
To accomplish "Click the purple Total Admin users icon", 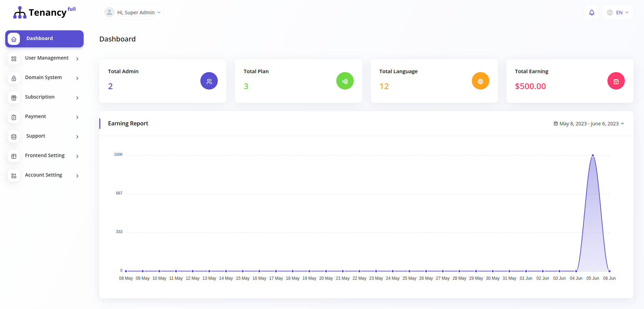I will [209, 81].
